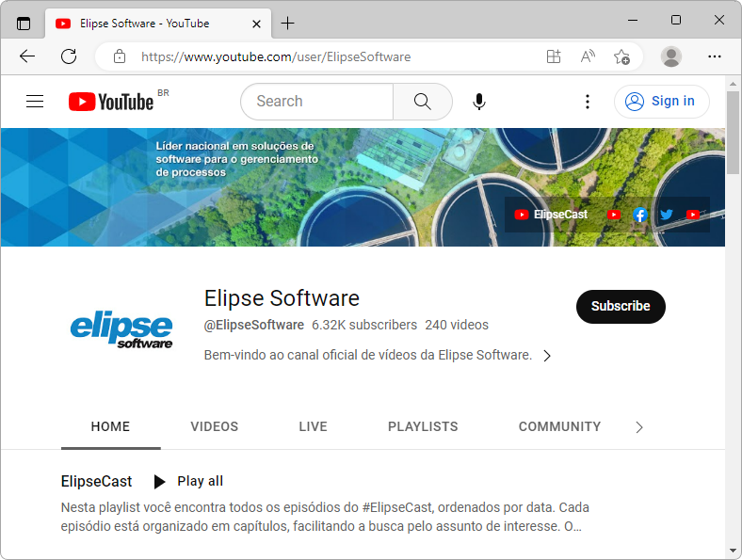Open the Facebook link on channel banner
The image size is (742, 560).
[640, 215]
